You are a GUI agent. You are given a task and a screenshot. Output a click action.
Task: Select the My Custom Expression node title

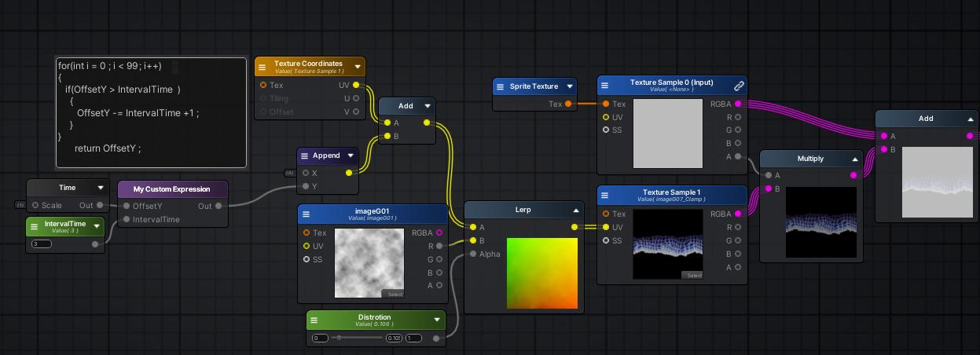pyautogui.click(x=171, y=189)
